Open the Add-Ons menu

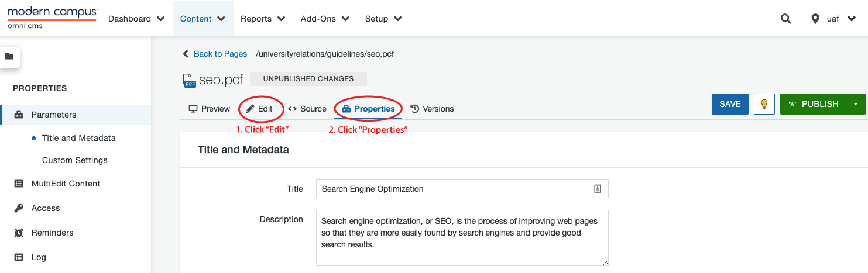click(325, 19)
